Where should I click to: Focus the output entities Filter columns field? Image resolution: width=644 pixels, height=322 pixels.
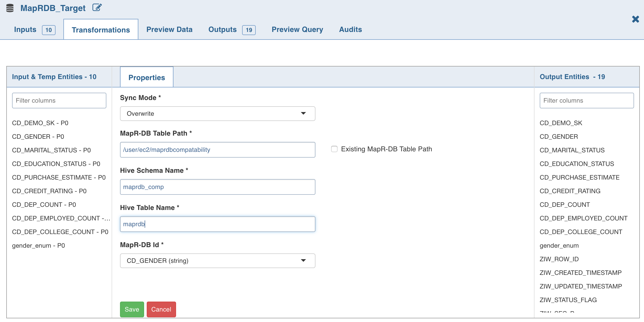coord(587,101)
